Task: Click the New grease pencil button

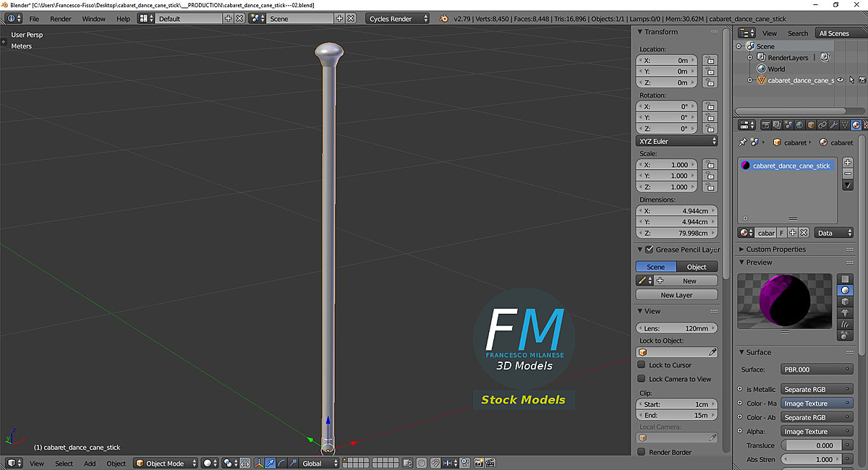Action: (686, 281)
